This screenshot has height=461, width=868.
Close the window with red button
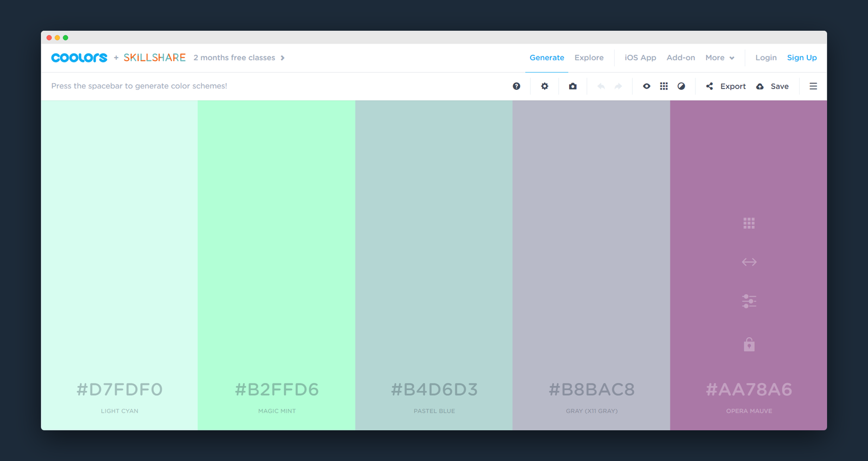pos(49,37)
